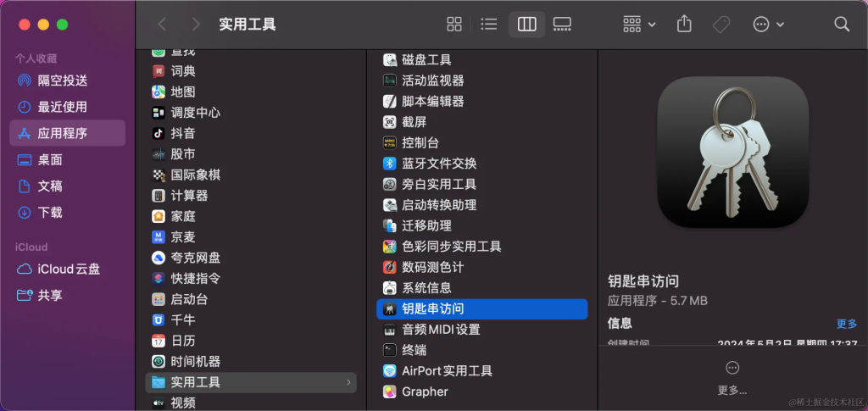
Task: Open the group-by dropdown in toolbar
Action: pos(639,24)
